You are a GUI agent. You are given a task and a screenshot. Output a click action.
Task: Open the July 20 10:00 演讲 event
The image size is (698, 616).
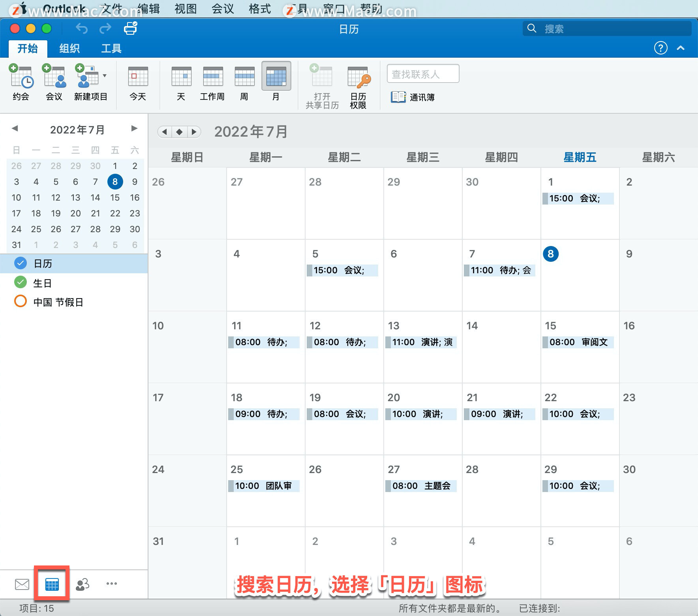click(x=421, y=414)
